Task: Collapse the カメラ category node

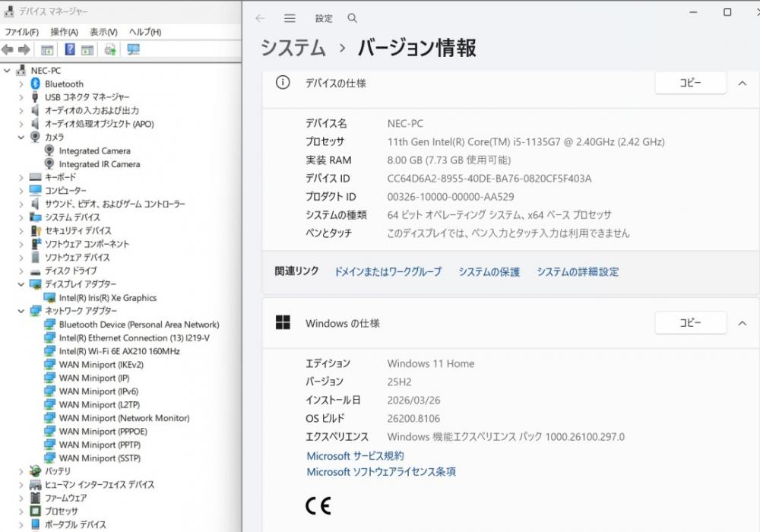Action: click(21, 138)
